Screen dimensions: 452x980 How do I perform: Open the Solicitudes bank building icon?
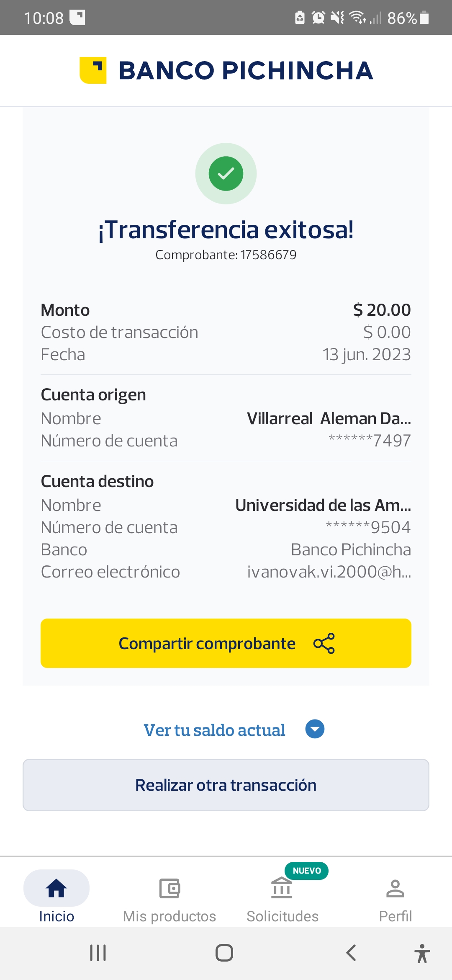click(x=282, y=888)
